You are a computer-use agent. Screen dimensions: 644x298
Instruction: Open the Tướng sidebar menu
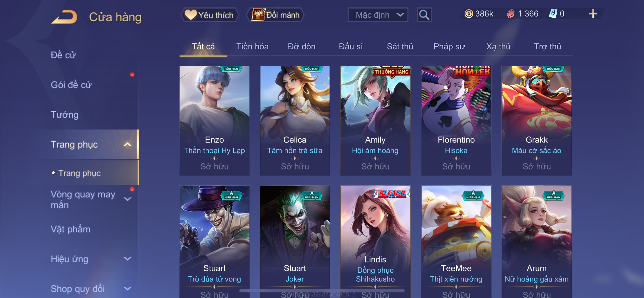tap(64, 115)
